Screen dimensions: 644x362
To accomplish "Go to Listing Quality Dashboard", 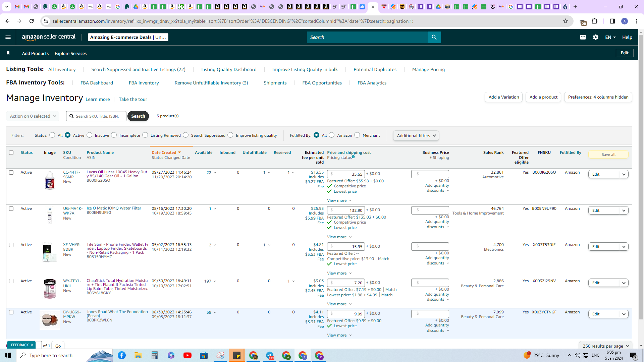I will tap(229, 69).
